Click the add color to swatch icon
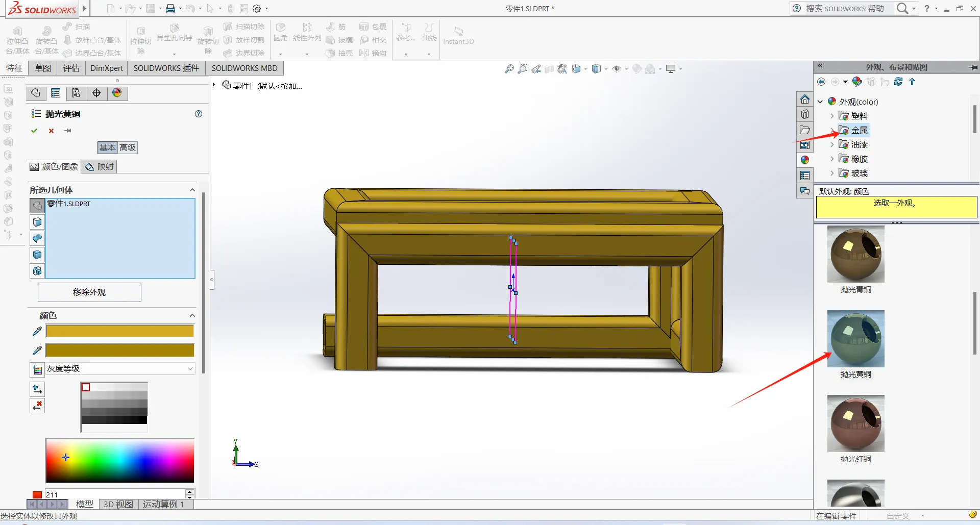 (37, 389)
